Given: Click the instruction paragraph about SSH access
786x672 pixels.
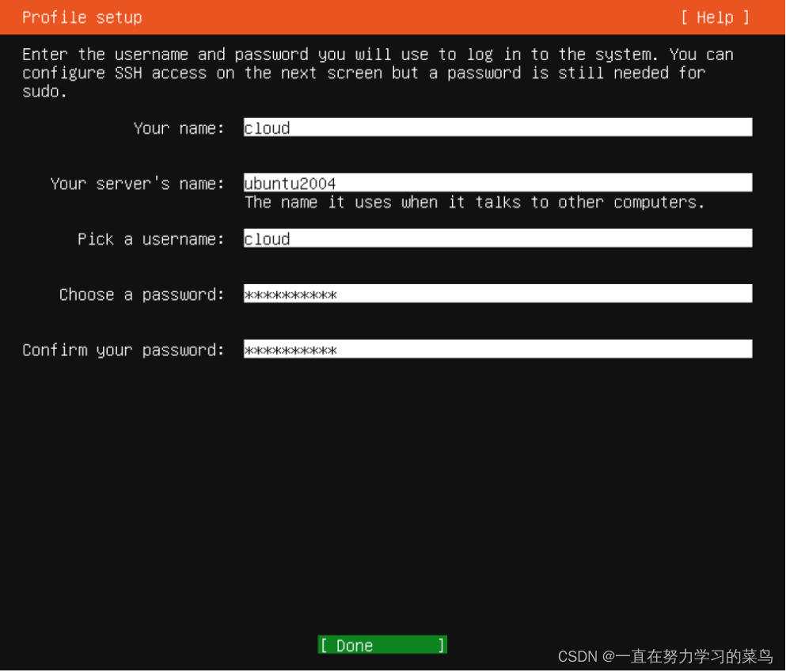Looking at the screenshot, I should (378, 73).
